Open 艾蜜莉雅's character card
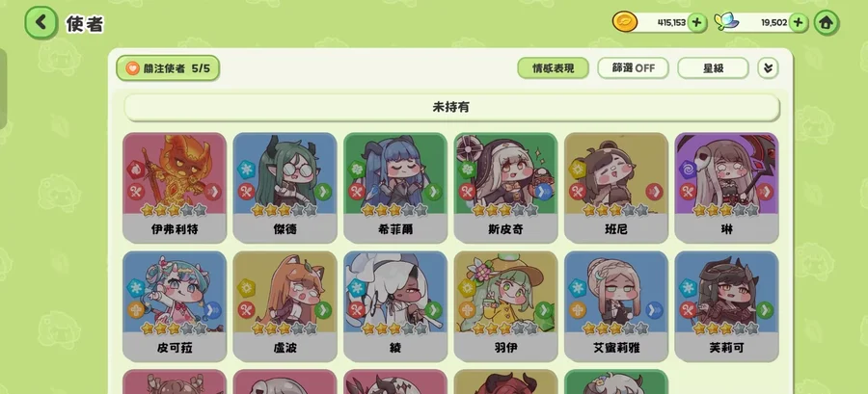 click(x=616, y=306)
